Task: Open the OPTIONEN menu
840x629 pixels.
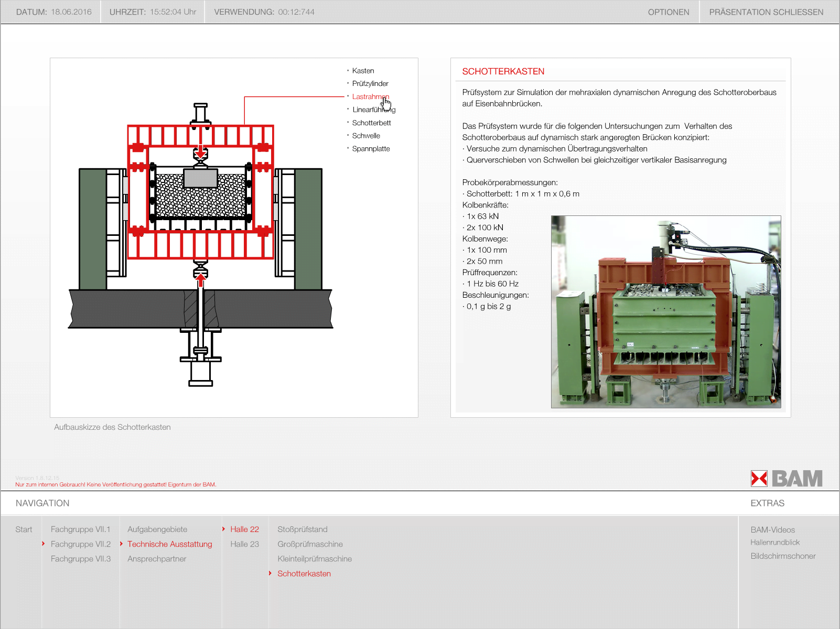Action: [x=668, y=12]
